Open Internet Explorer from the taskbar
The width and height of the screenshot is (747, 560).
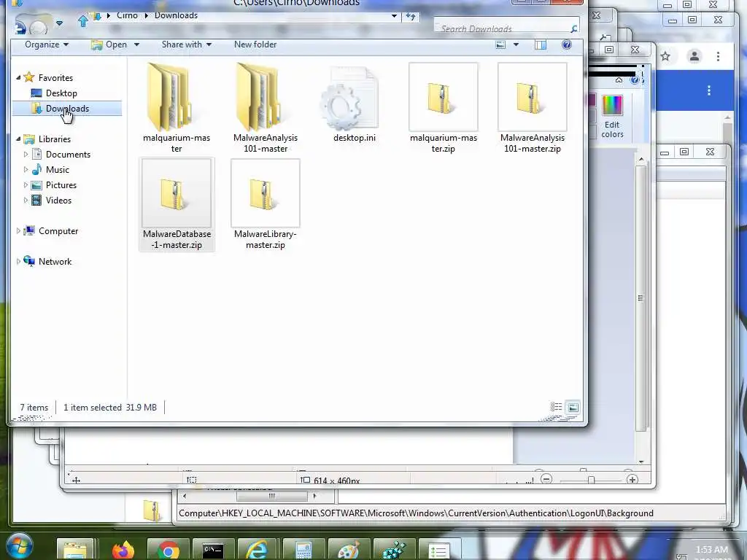pyautogui.click(x=258, y=550)
